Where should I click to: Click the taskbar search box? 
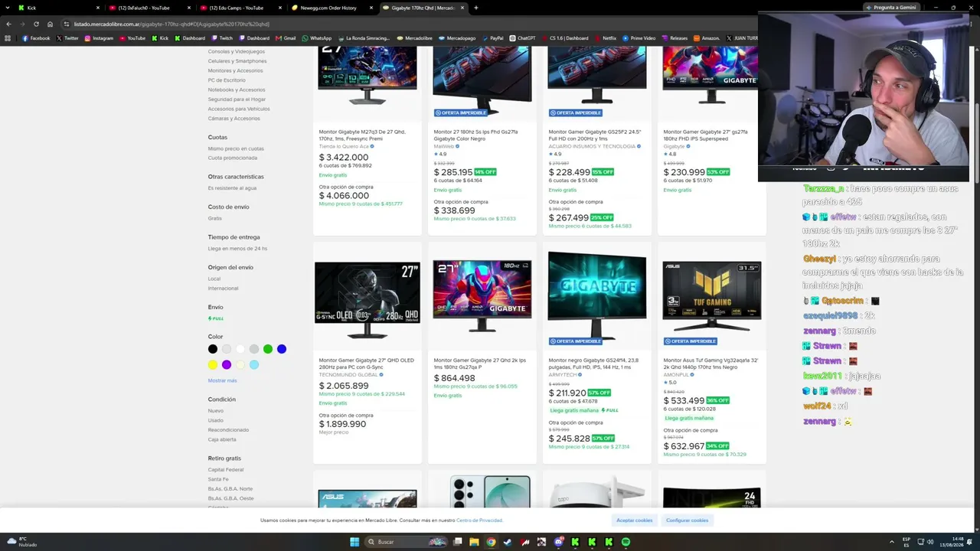(406, 542)
